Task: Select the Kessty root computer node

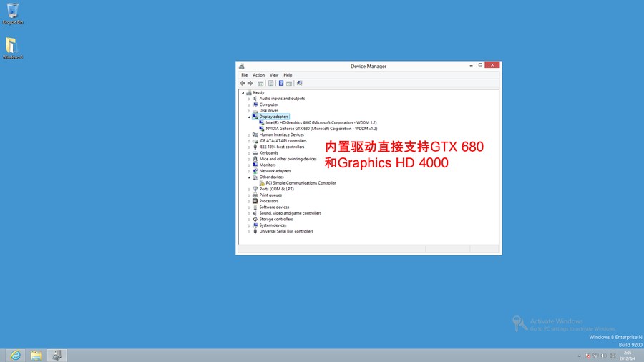Action: tap(258, 92)
